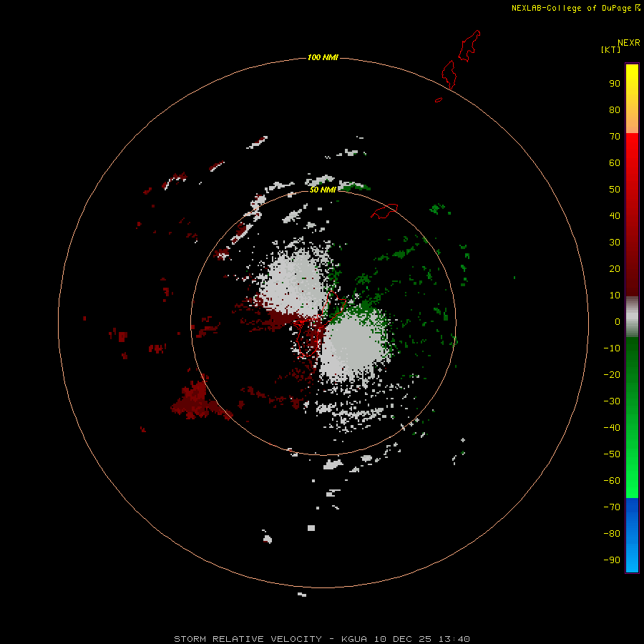Click the 40 value on the velocity scale
Viewport: 644px width, 644px height.
coord(615,215)
